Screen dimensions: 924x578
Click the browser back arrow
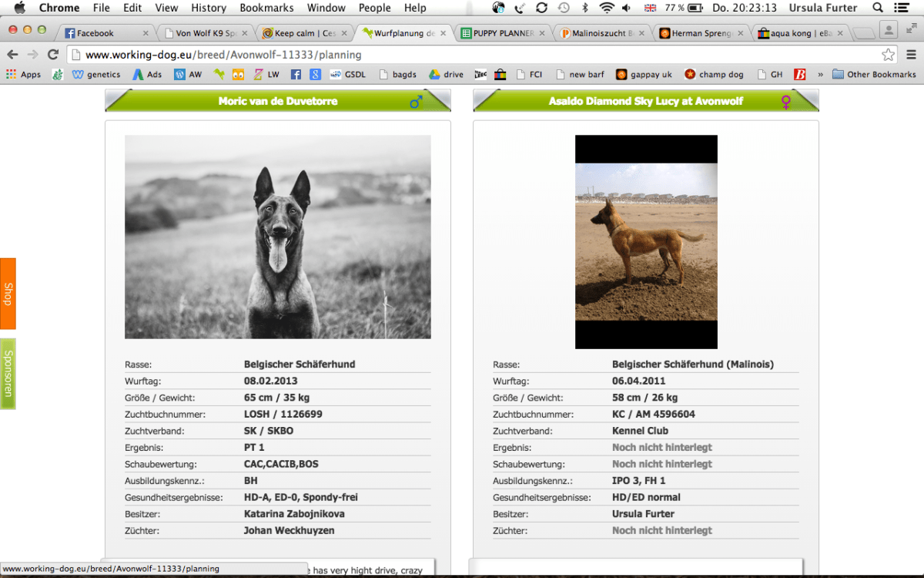(x=12, y=55)
